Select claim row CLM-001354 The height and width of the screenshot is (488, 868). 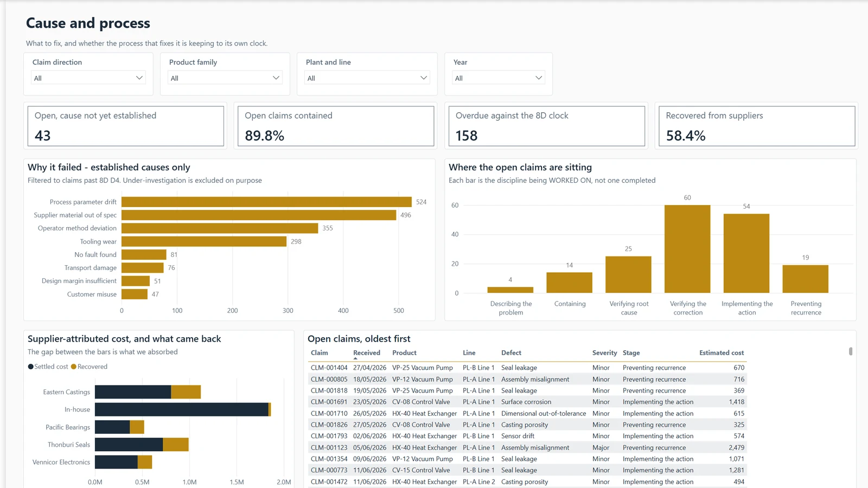tap(527, 459)
